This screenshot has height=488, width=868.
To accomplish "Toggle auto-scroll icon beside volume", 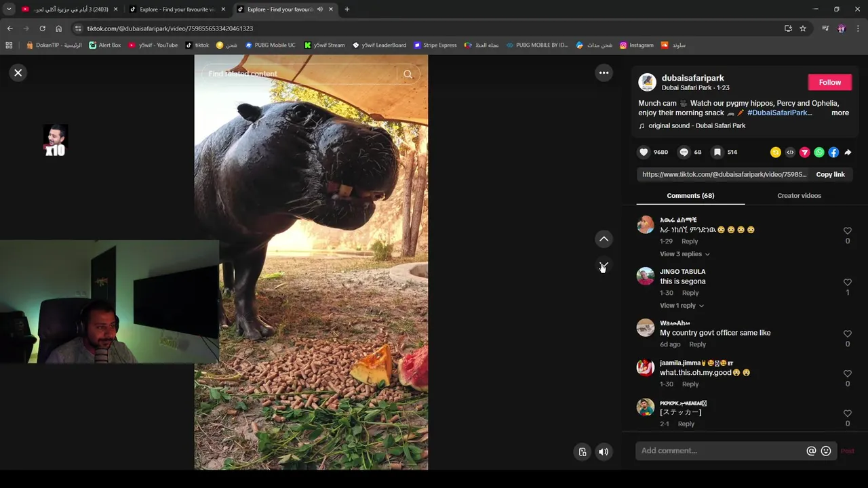I will [x=583, y=452].
